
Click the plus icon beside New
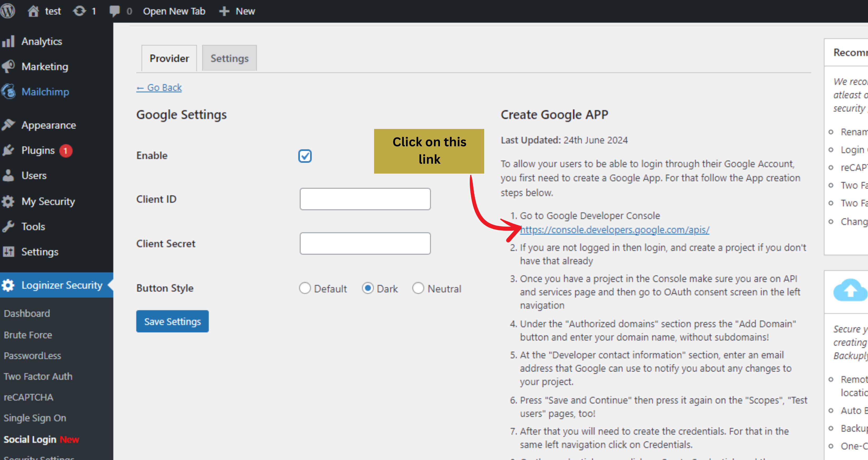click(x=224, y=11)
